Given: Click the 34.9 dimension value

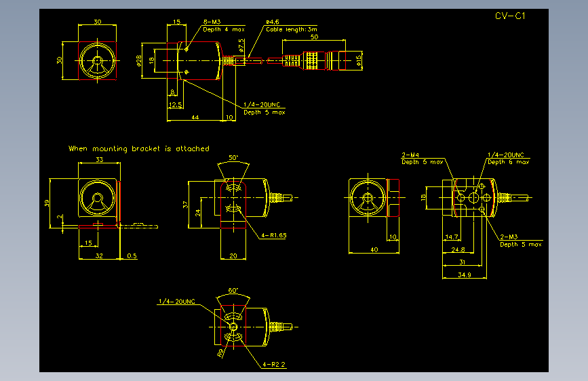Looking at the screenshot, I should point(465,275).
